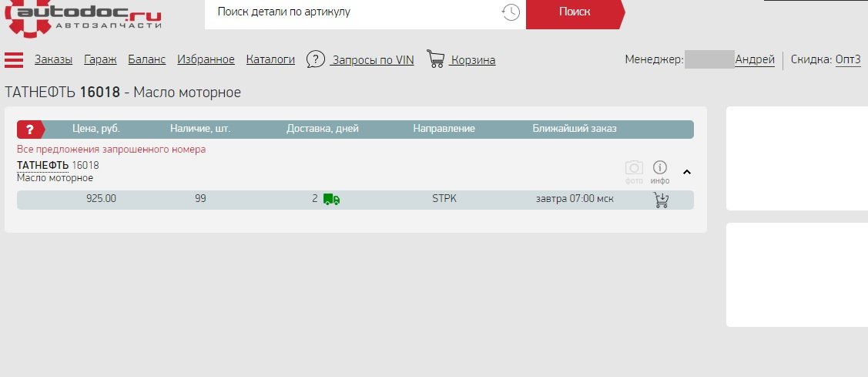Click the direction value STPK
The image size is (868, 377).
[x=444, y=198]
